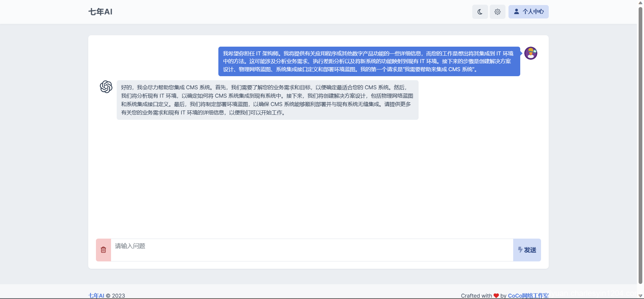Clear chat with the red trash icon
644x299 pixels.
click(103, 250)
